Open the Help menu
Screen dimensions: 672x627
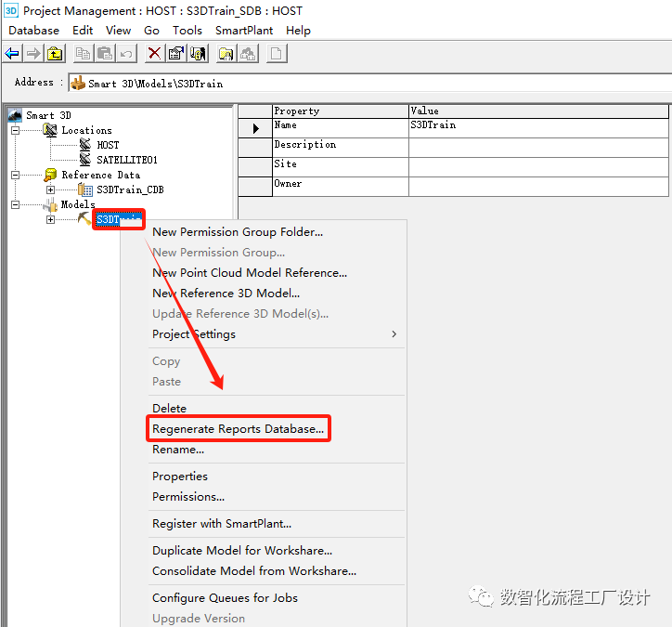298,31
